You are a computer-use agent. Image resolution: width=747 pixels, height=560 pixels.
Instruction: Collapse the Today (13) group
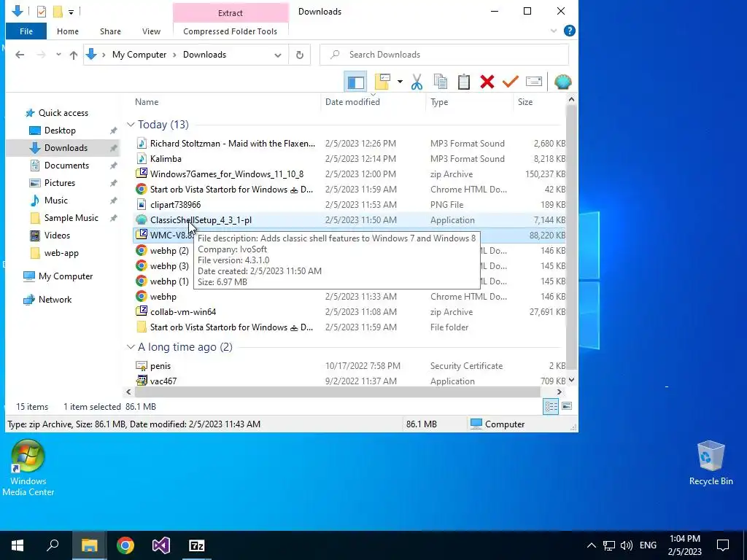coord(131,125)
